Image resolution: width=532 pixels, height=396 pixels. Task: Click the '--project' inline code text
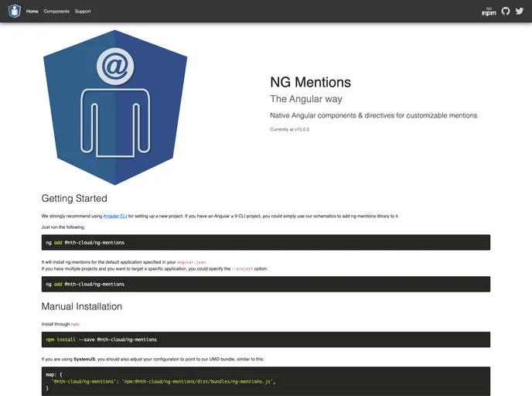point(242,268)
